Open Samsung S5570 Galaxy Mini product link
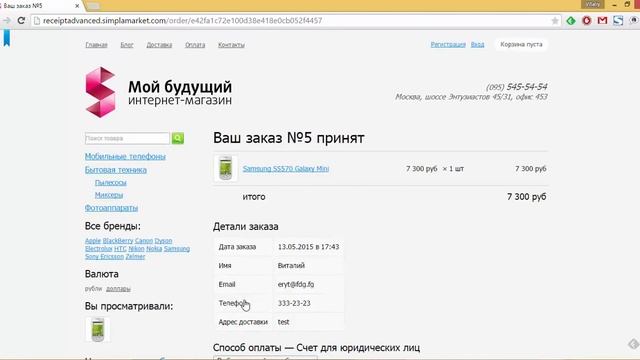Viewport: 640px width, 360px height. click(286, 169)
